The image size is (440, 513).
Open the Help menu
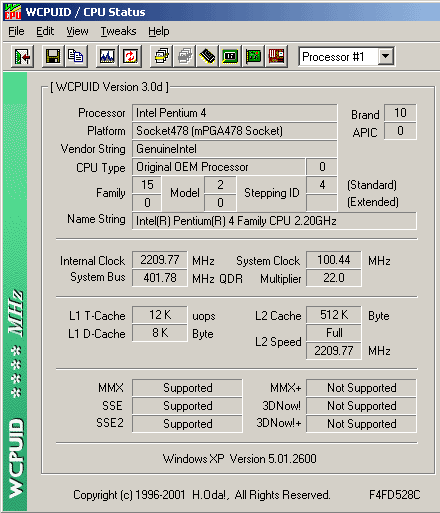click(x=159, y=31)
